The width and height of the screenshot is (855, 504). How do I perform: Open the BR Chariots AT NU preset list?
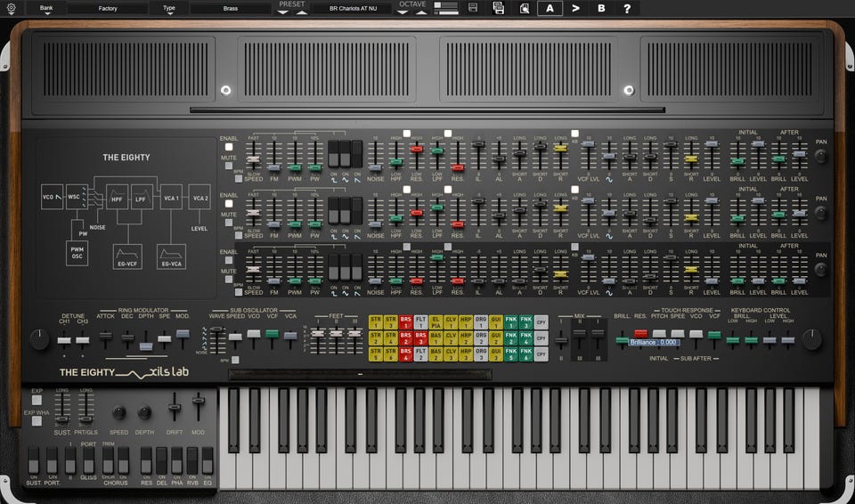point(353,8)
